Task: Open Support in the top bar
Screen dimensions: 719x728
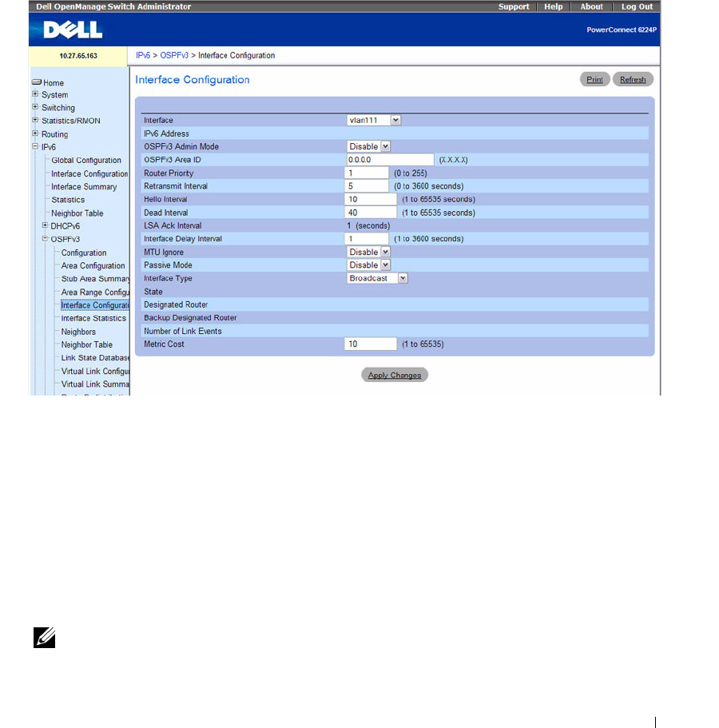Action: (x=514, y=6)
